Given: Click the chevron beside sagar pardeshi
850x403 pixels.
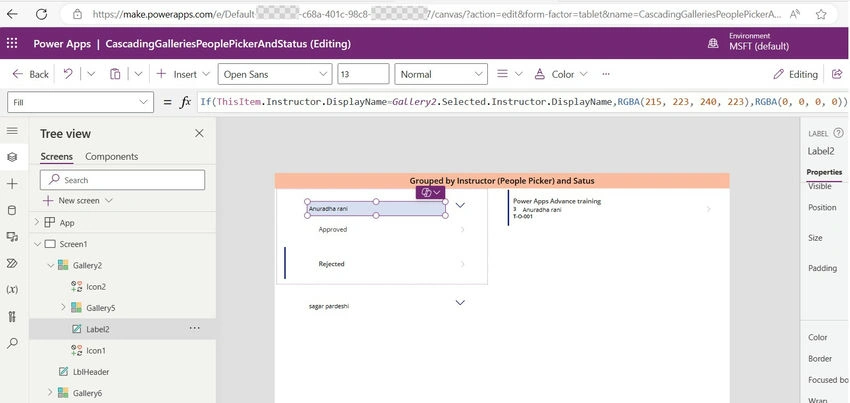Looking at the screenshot, I should point(460,302).
